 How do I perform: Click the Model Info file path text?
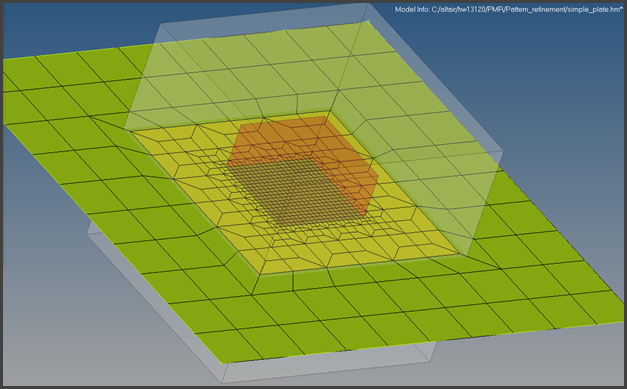(x=509, y=10)
